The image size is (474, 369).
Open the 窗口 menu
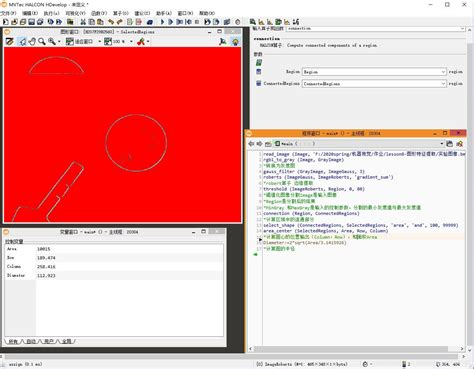(x=185, y=13)
